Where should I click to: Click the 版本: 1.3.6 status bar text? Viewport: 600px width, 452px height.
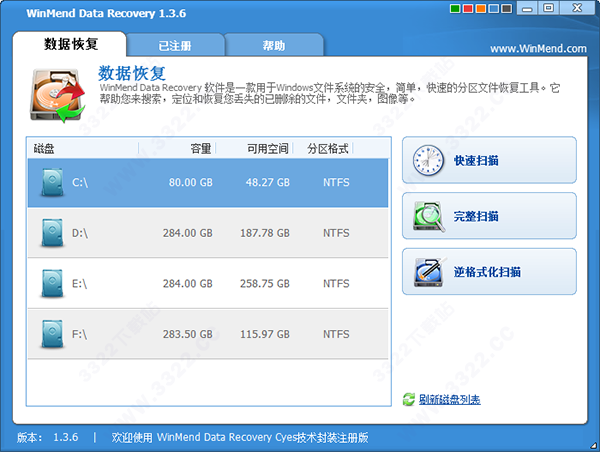pos(47,437)
